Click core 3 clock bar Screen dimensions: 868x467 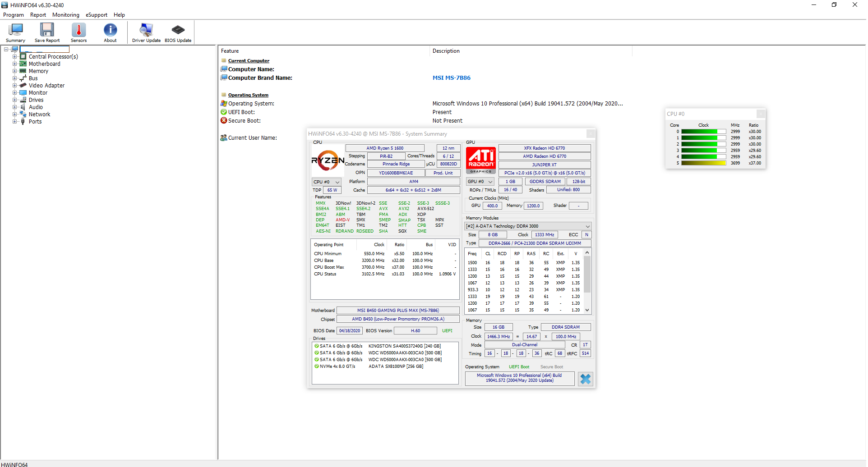coord(703,151)
